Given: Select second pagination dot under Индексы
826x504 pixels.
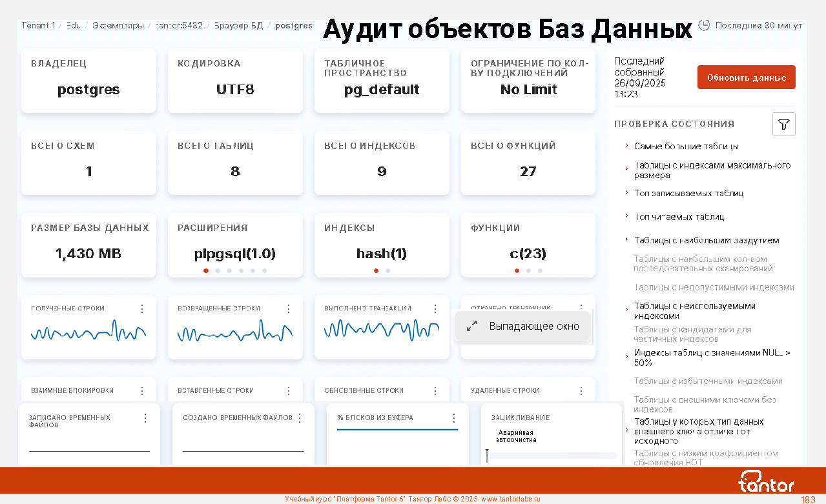Looking at the screenshot, I should tap(387, 271).
